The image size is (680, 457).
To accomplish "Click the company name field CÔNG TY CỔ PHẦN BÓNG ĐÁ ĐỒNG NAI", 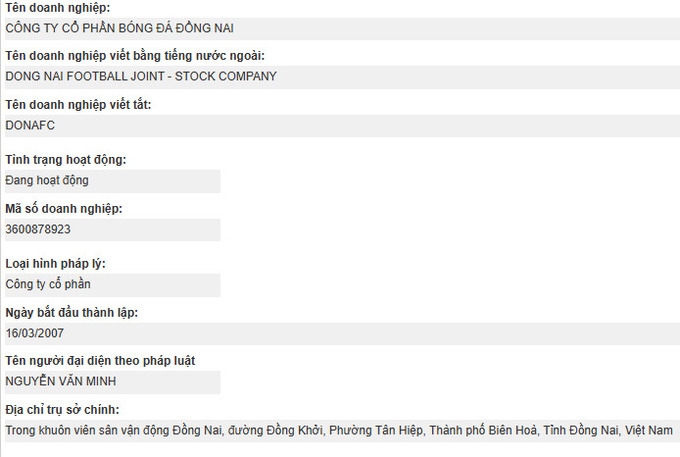I will [x=342, y=29].
